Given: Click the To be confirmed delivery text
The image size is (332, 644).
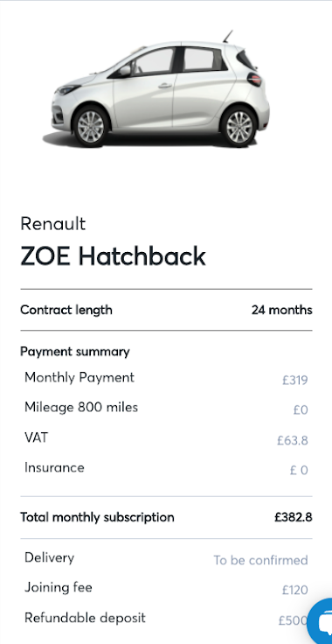Looking at the screenshot, I should (260, 560).
